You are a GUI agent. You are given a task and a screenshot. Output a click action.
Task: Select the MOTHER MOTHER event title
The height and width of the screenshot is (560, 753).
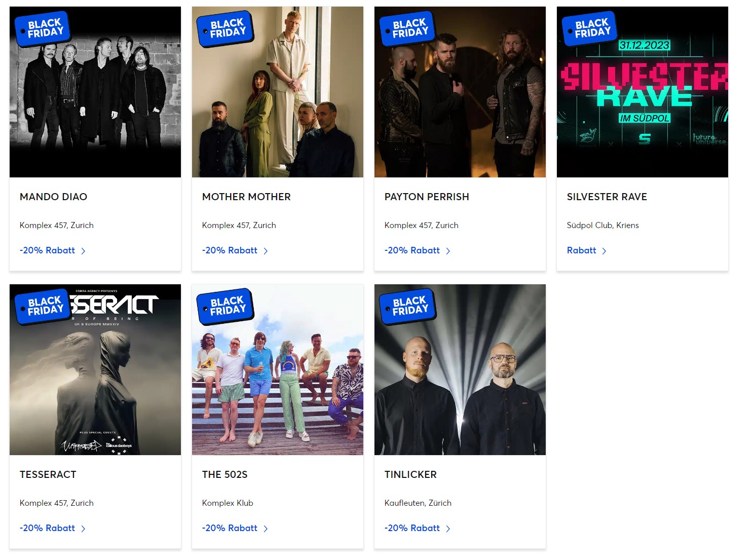[x=246, y=197]
